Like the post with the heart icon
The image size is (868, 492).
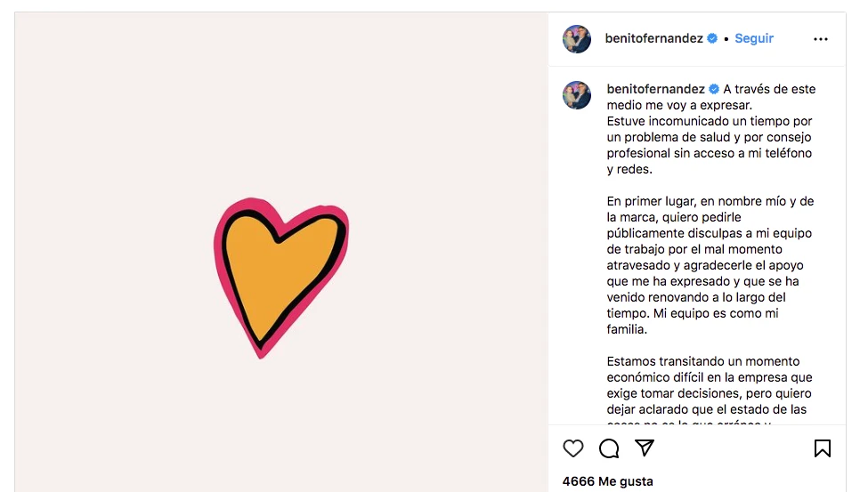click(x=573, y=448)
